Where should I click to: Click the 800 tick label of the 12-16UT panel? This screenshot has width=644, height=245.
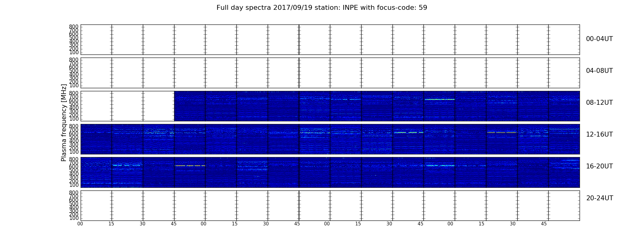(74, 126)
